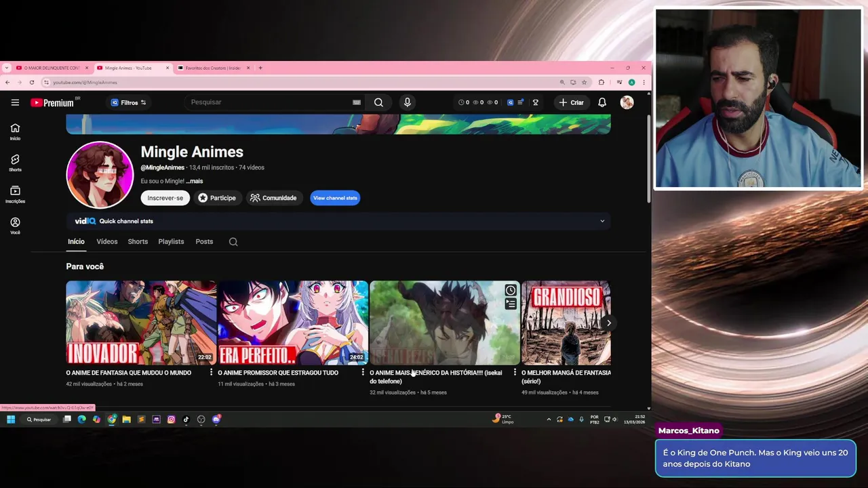868x488 pixels.
Task: Click the address bar URL youtube.com/@MingleAnimes
Action: pos(85,83)
